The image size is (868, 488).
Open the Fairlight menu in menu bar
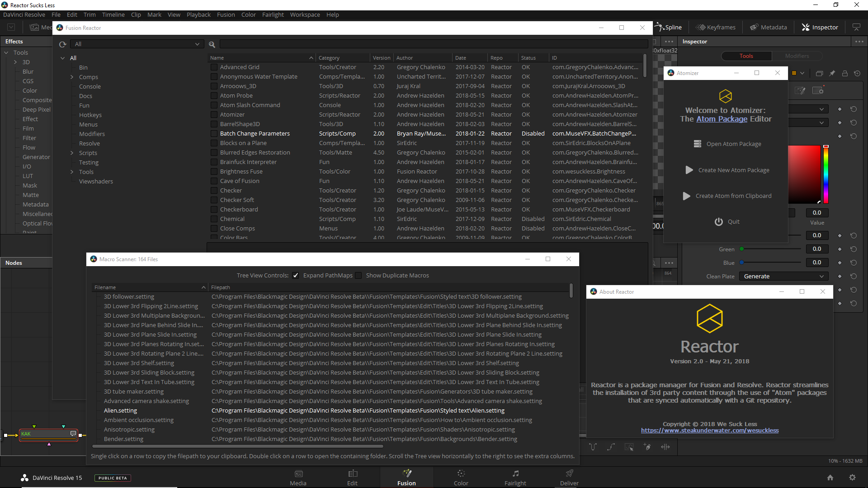pyautogui.click(x=273, y=15)
